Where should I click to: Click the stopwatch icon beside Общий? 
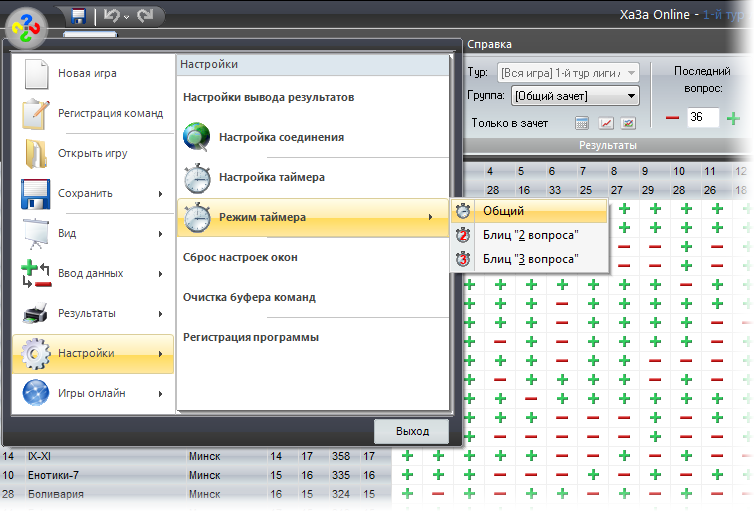[463, 211]
